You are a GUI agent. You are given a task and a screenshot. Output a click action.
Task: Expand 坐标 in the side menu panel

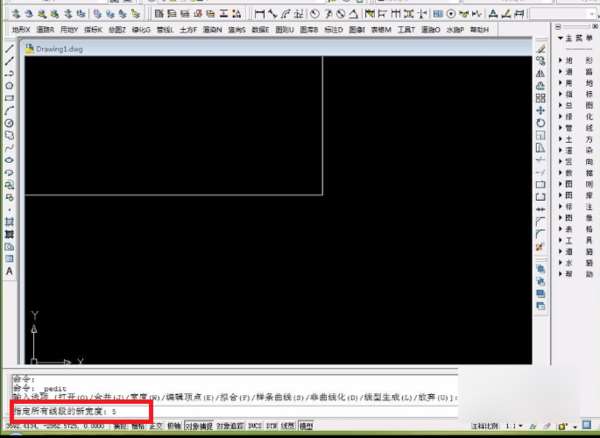tap(575, 94)
